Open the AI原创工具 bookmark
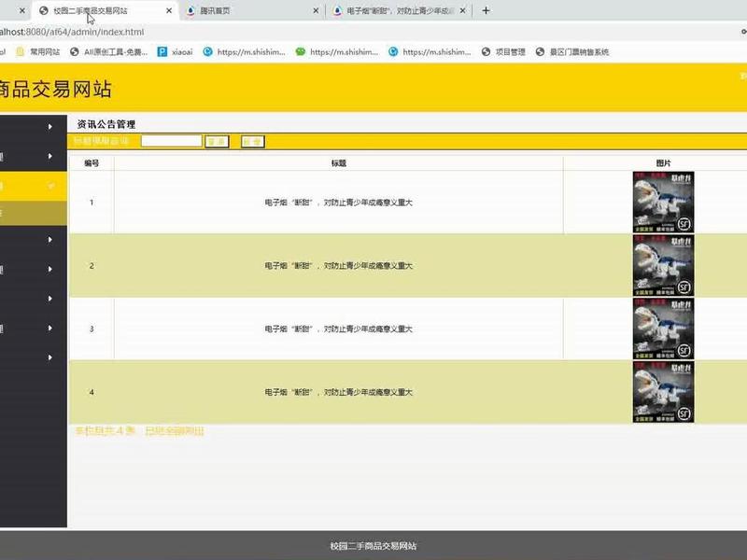Screen dimensions: 747x560 [108, 52]
